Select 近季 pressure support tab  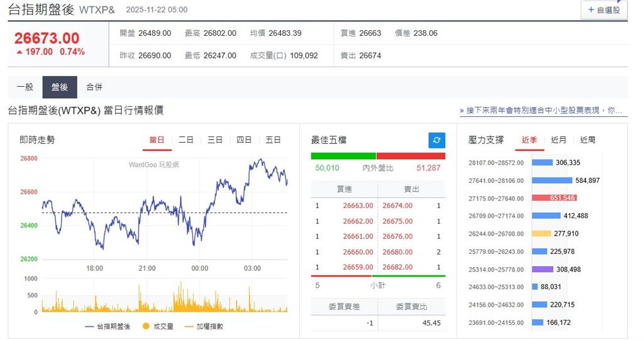(530, 140)
